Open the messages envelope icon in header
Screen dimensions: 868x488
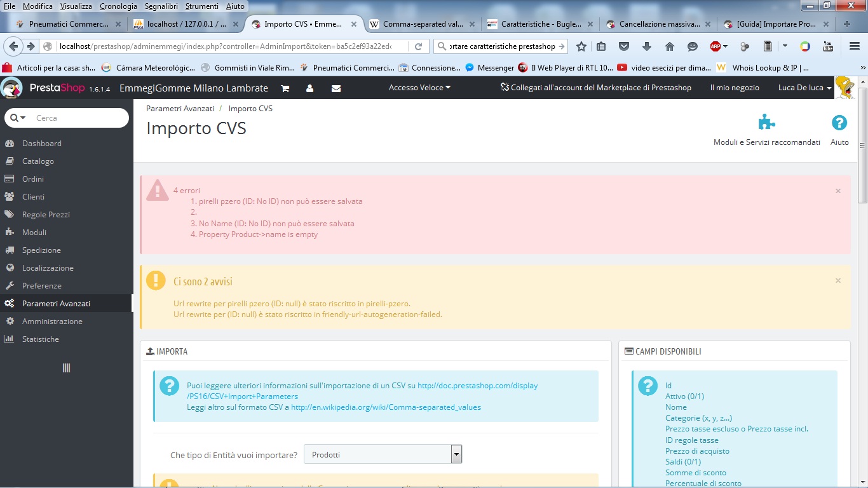[x=336, y=88]
